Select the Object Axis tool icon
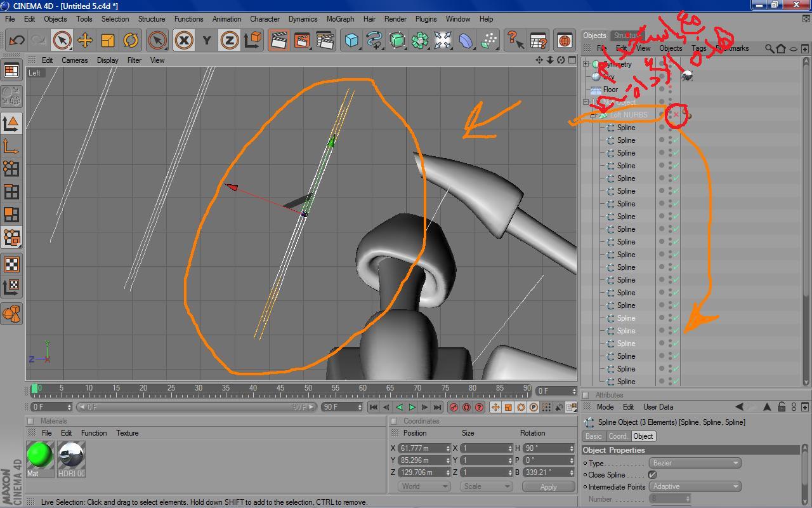 point(11,145)
